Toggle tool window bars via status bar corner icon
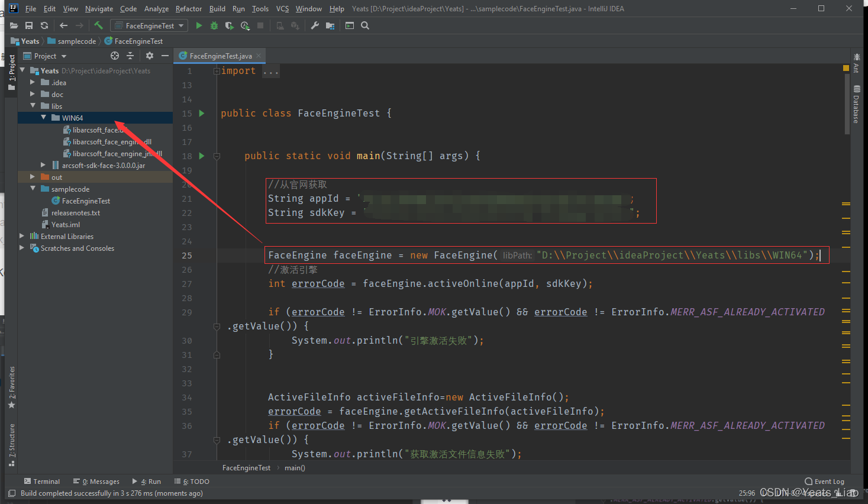Image resolution: width=868 pixels, height=504 pixels. 12,493
